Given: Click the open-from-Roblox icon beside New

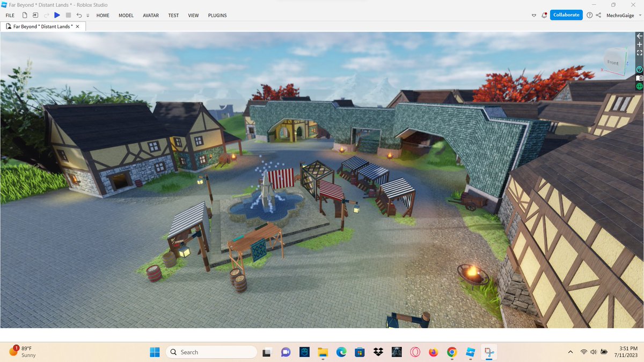Looking at the screenshot, I should 35,16.
